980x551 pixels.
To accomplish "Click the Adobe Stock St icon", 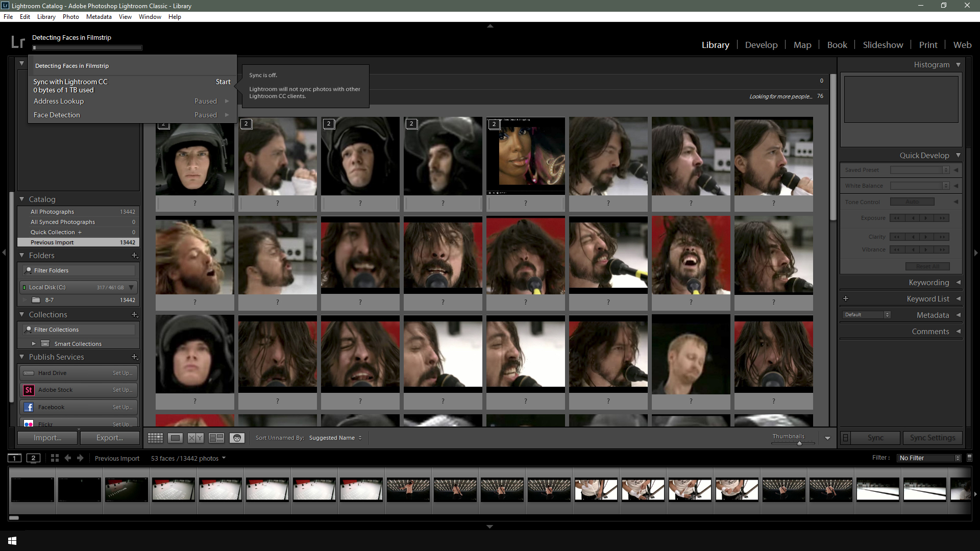I will [x=29, y=390].
